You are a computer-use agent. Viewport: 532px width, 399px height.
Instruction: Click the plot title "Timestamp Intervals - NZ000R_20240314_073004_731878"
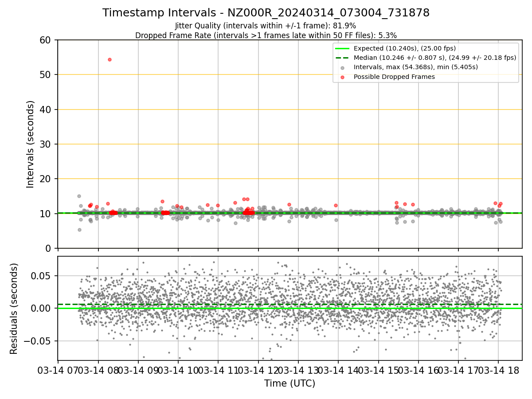pyautogui.click(x=266, y=13)
